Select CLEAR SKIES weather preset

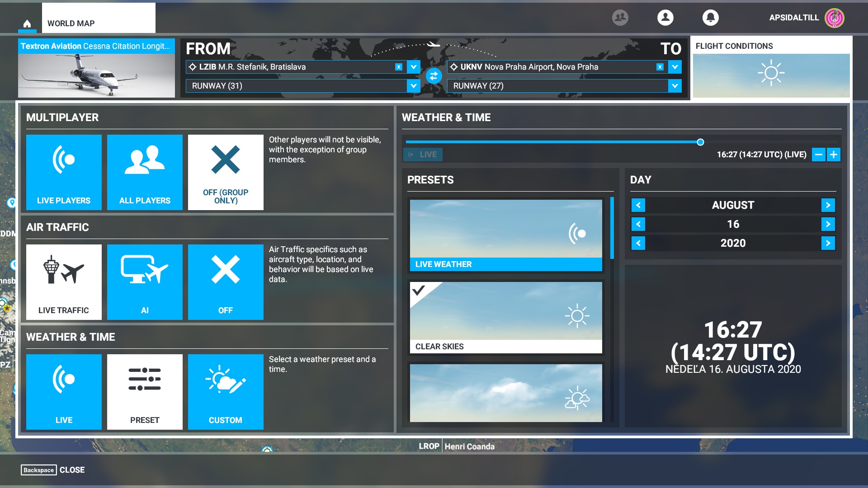coord(506,316)
